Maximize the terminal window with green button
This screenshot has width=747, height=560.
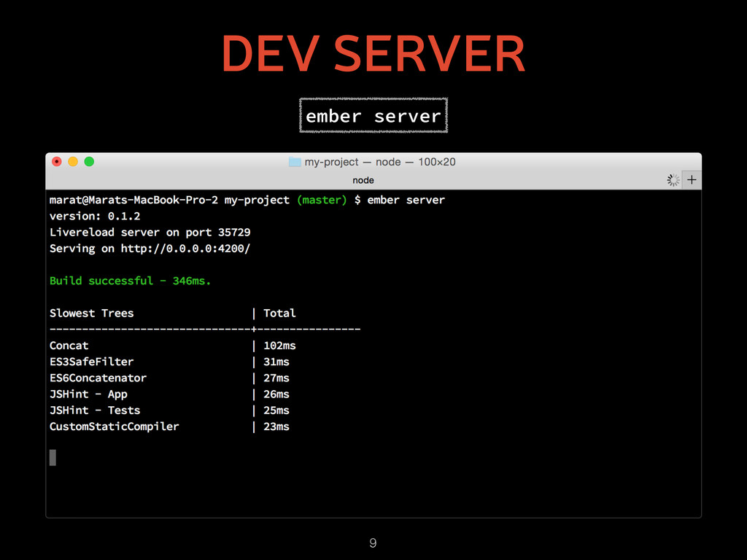(x=89, y=161)
